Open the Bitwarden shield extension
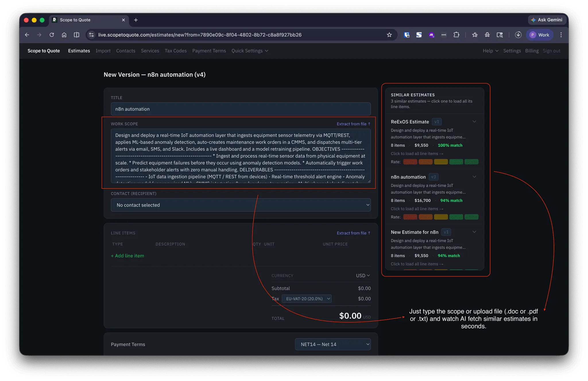Screen dimensions: 588x381 (x=407, y=35)
